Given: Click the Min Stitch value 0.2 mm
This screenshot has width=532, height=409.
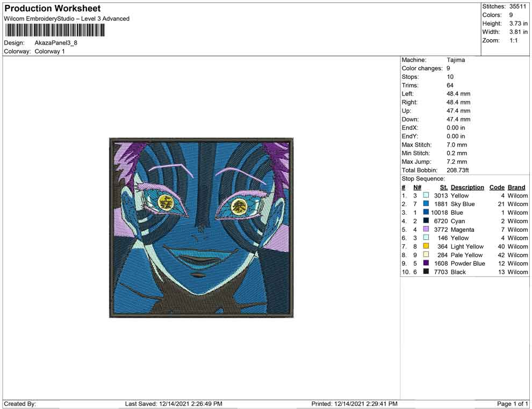Looking at the screenshot, I should [x=457, y=153].
